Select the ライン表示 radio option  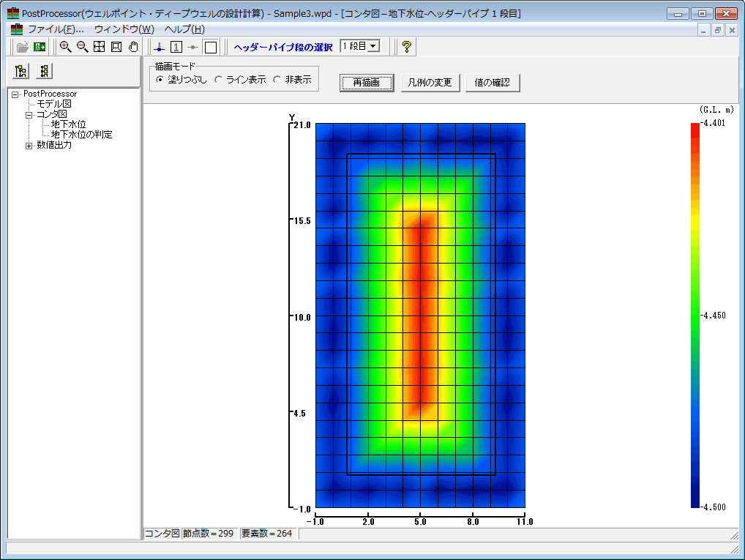coord(218,80)
